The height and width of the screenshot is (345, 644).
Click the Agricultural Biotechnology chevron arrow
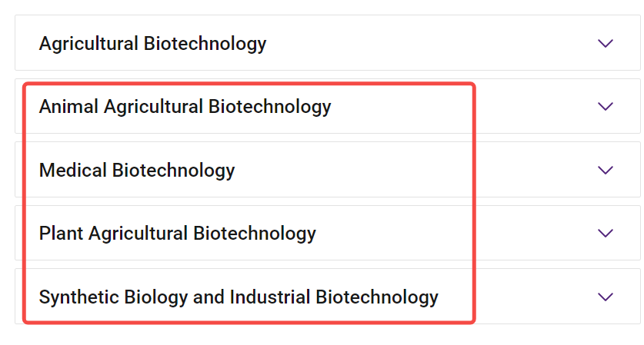606,43
